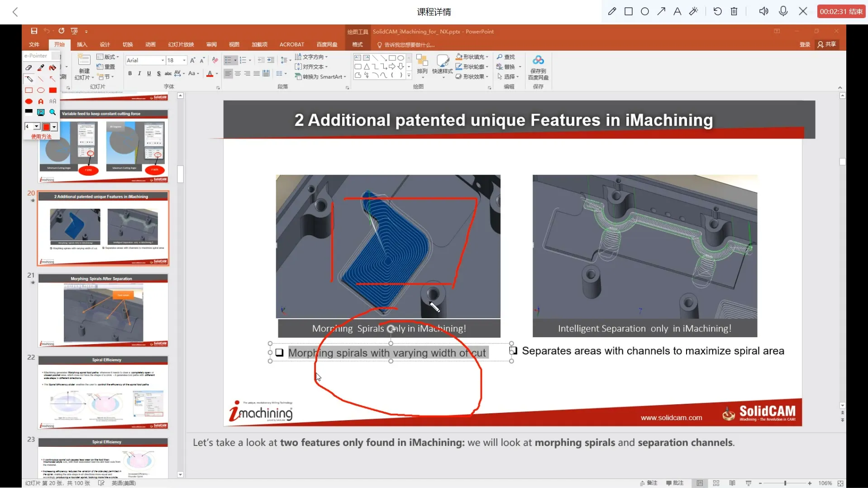Switch to the ACROBAT ribbon tab
Screen dimensions: 868x488
pyautogui.click(x=291, y=44)
